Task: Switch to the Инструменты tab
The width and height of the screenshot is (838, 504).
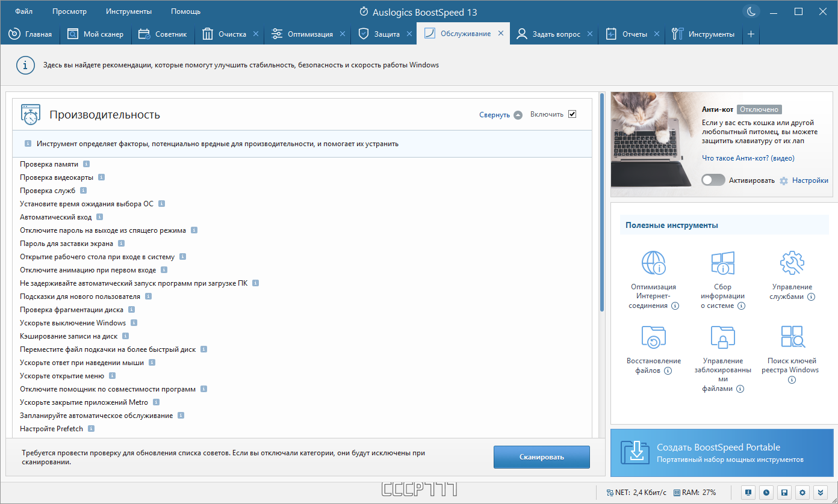Action: [704, 34]
